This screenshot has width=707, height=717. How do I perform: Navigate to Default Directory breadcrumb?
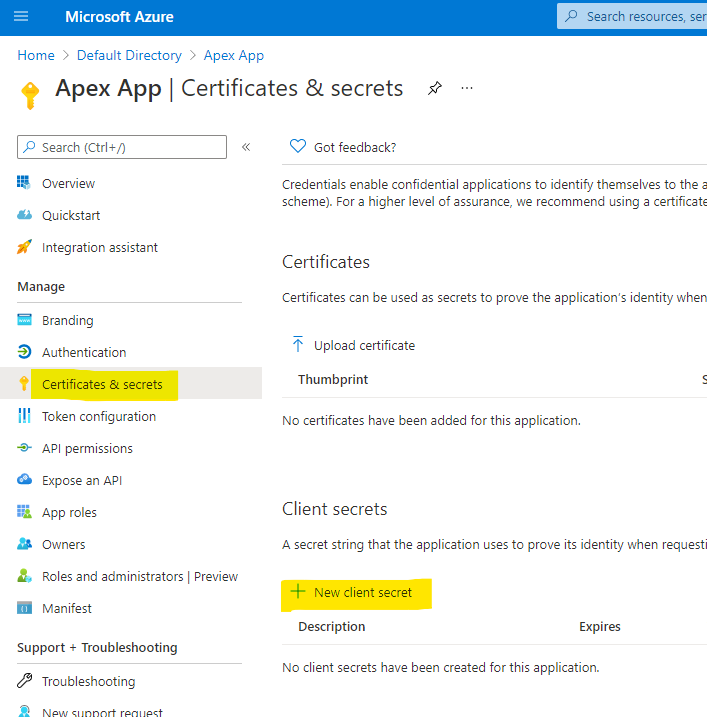[x=129, y=56]
